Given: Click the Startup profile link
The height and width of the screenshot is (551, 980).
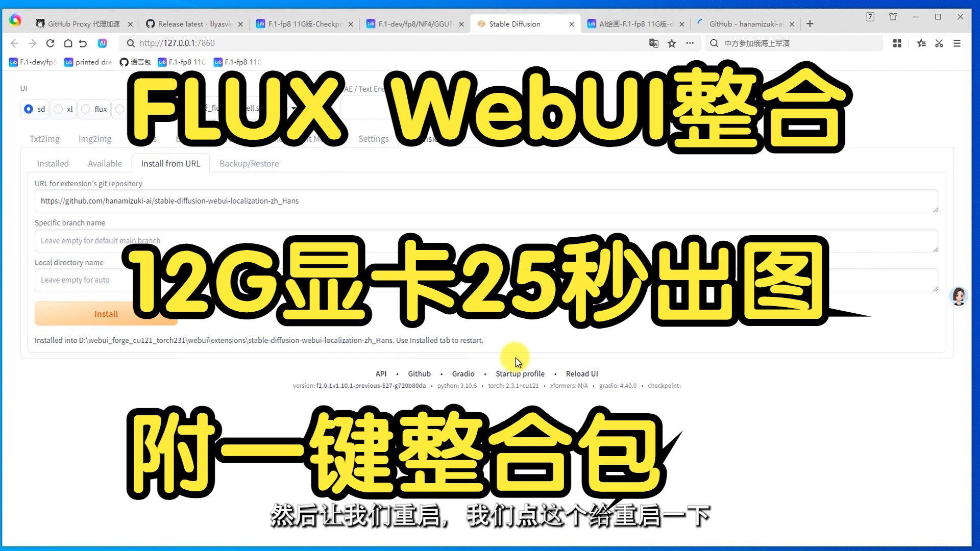Looking at the screenshot, I should (520, 373).
